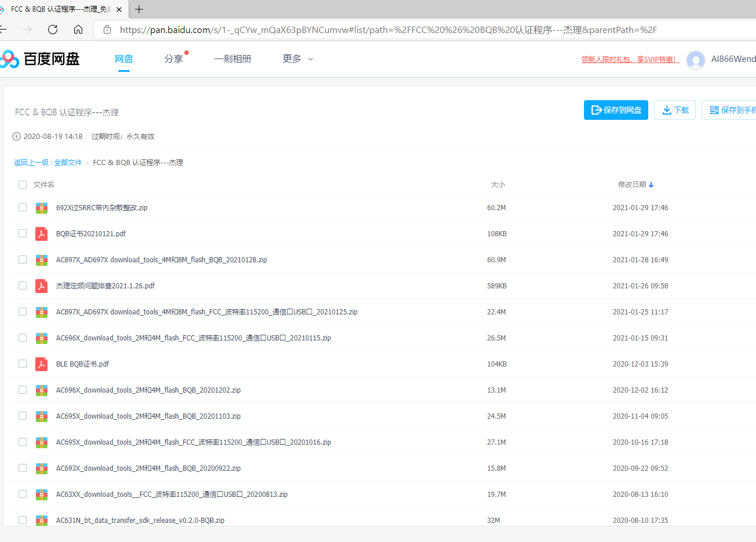Screen dimensions: 756x542
Task: Click the zip icon of 692X过SRRC带内杂散整改.zip
Action: pyautogui.click(x=42, y=208)
